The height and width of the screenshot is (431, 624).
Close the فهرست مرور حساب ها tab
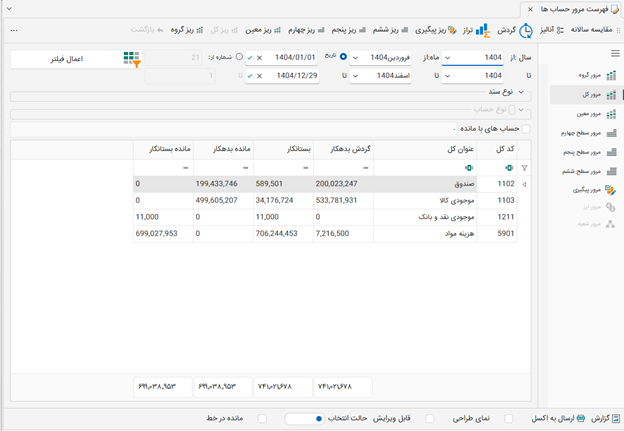[530, 9]
